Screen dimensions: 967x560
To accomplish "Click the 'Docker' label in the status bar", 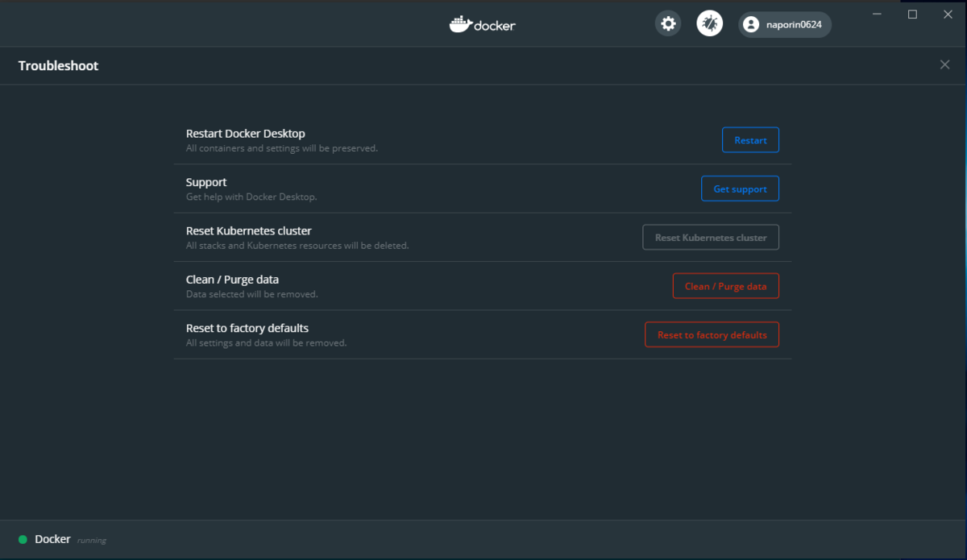I will pyautogui.click(x=52, y=539).
